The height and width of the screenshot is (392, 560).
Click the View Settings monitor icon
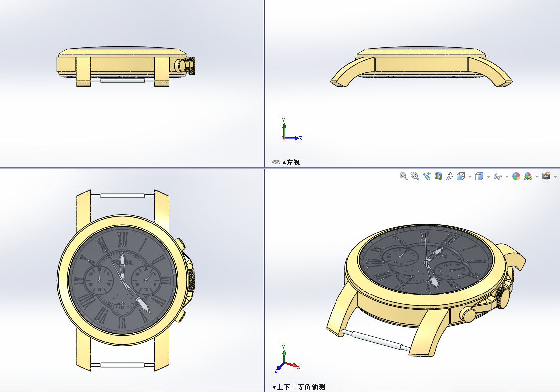[546, 176]
